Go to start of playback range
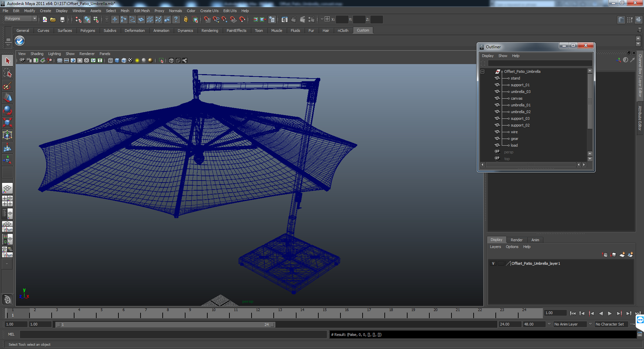The height and width of the screenshot is (349, 644). pos(573,313)
